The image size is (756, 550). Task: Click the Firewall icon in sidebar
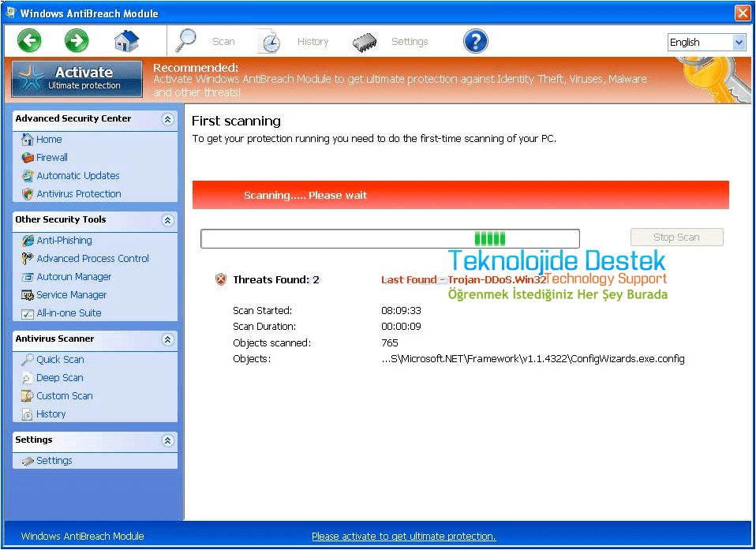coord(28,158)
